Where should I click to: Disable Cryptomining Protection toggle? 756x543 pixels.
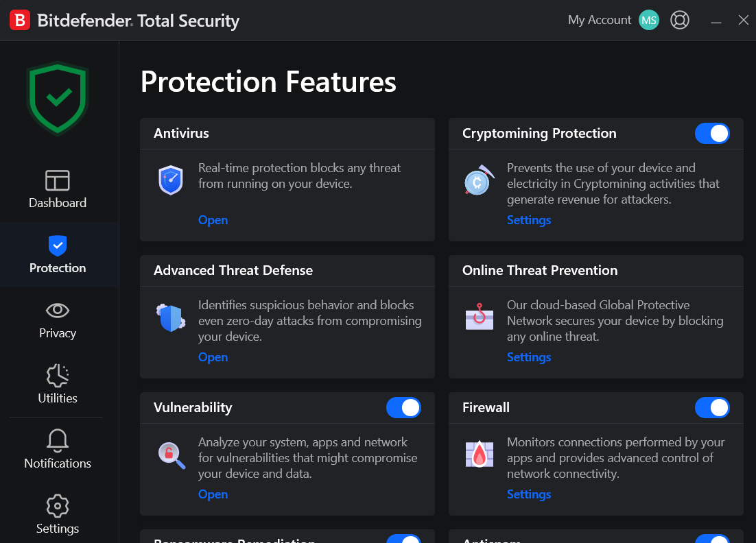(x=712, y=134)
